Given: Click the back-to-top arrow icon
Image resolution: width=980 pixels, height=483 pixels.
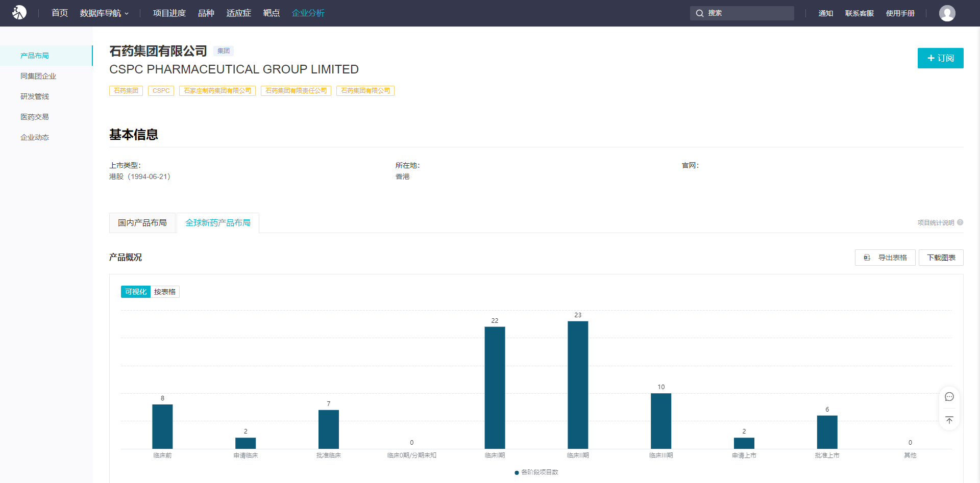Looking at the screenshot, I should (x=949, y=420).
